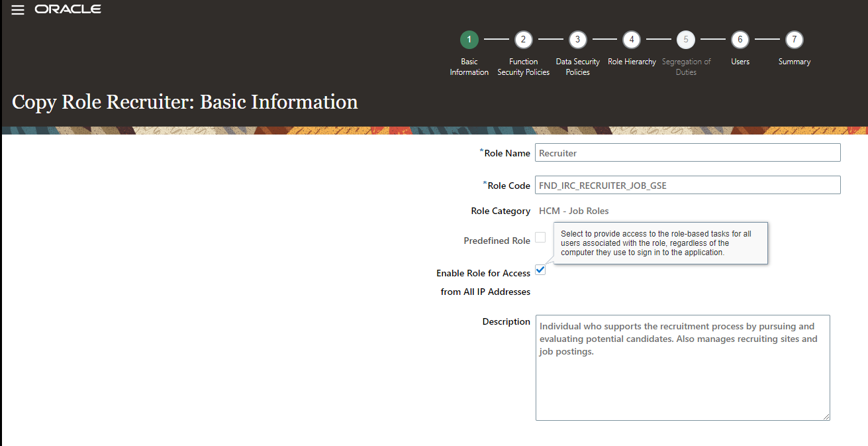
Task: Click the step 1 circle
Action: pos(469,40)
